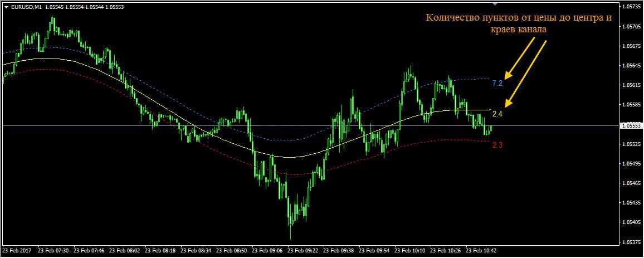Click the 23 Feb 2017 date label
The height and width of the screenshot is (258, 644).
pos(17,251)
